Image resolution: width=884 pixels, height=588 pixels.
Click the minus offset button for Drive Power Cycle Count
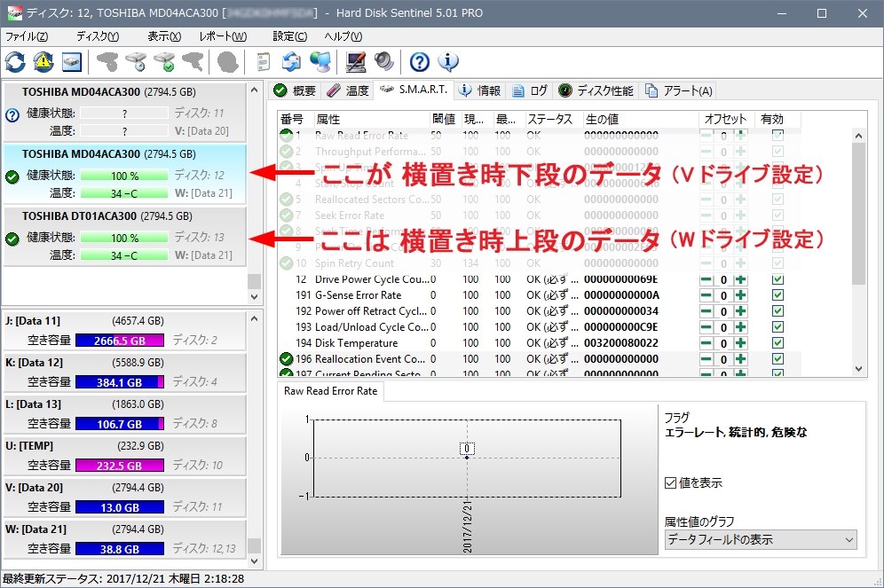(x=706, y=280)
